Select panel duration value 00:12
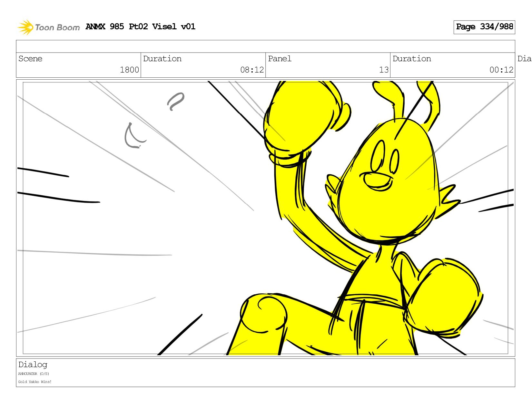This screenshot has width=532, height=411. [501, 70]
